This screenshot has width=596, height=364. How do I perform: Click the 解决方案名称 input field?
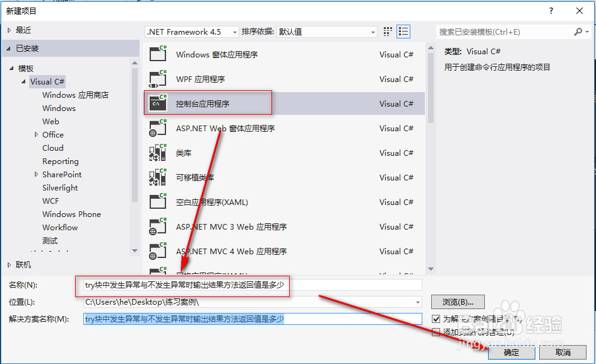[x=253, y=319]
